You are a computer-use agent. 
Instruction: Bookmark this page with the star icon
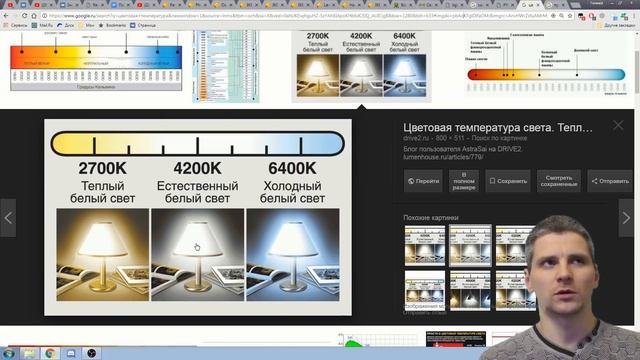point(570,16)
